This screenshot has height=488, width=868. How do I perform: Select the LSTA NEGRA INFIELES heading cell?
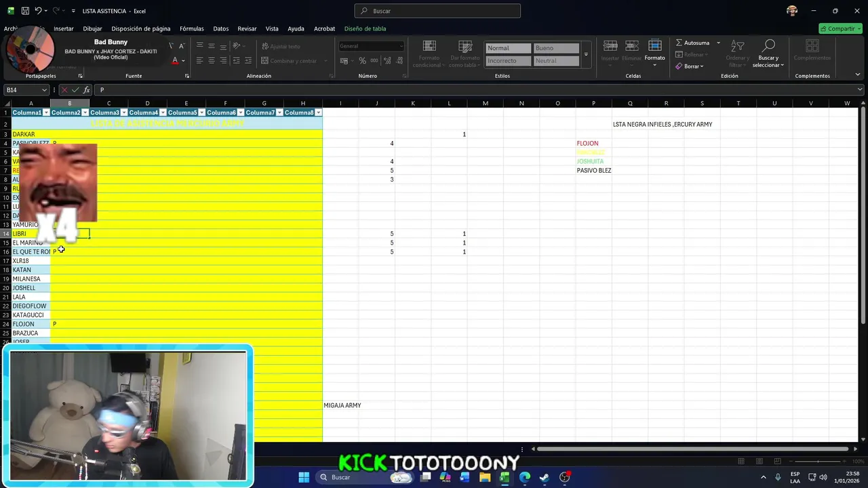[662, 125]
